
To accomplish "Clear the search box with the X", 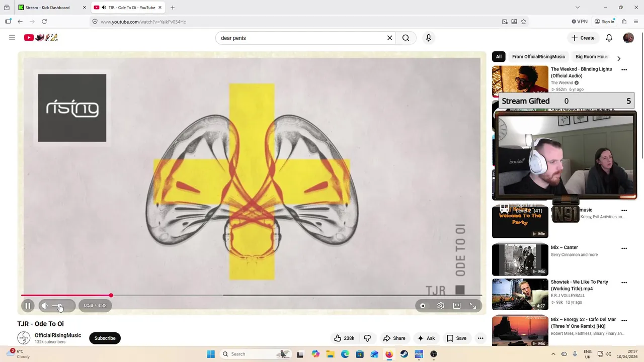I will 389,38.
